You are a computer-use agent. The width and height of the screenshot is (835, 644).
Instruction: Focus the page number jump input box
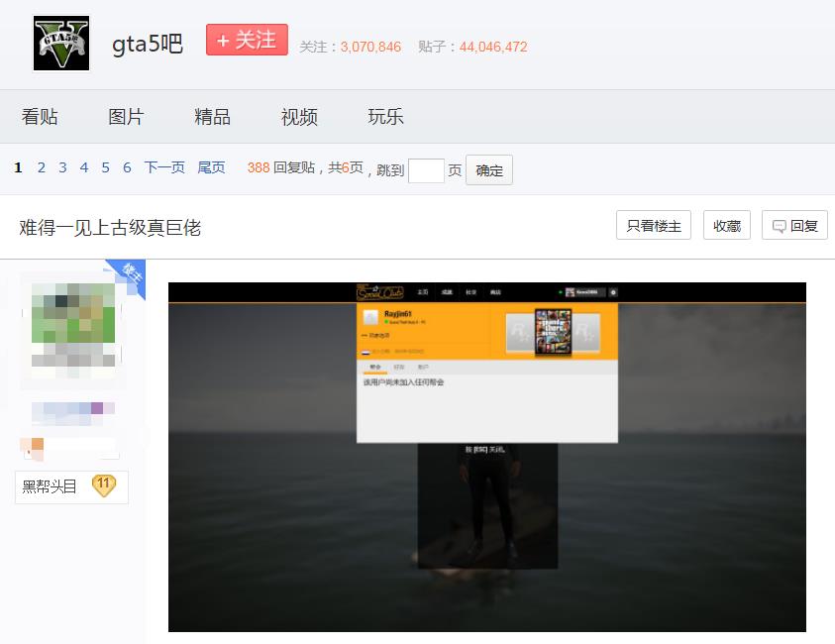pyautogui.click(x=426, y=170)
